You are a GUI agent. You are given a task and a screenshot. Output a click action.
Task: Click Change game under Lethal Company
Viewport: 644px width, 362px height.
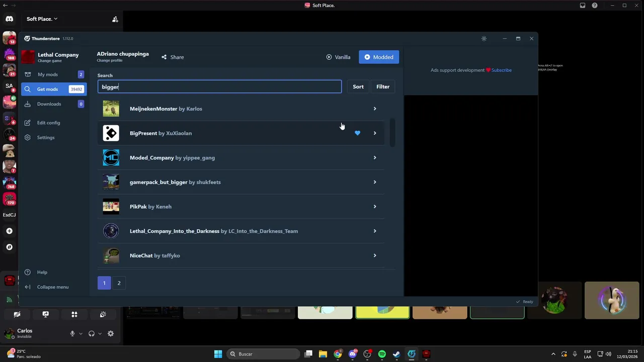[50, 61]
